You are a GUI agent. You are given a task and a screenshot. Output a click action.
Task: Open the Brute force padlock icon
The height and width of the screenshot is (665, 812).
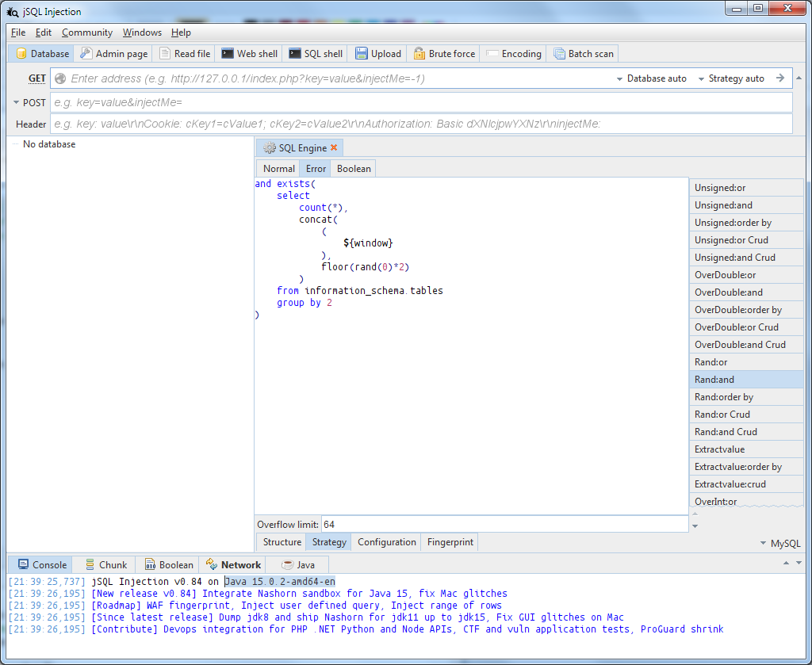(x=419, y=53)
